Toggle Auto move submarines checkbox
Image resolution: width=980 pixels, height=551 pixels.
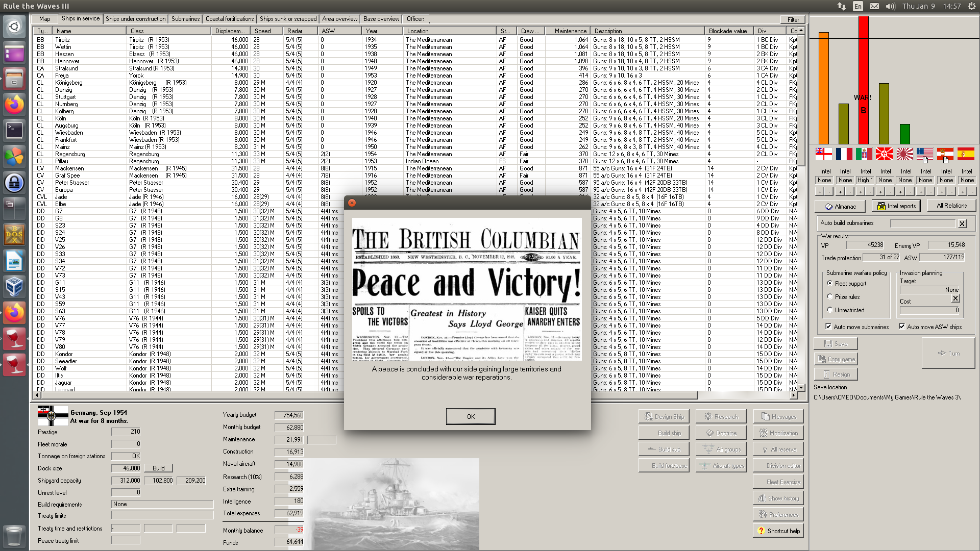pyautogui.click(x=828, y=327)
